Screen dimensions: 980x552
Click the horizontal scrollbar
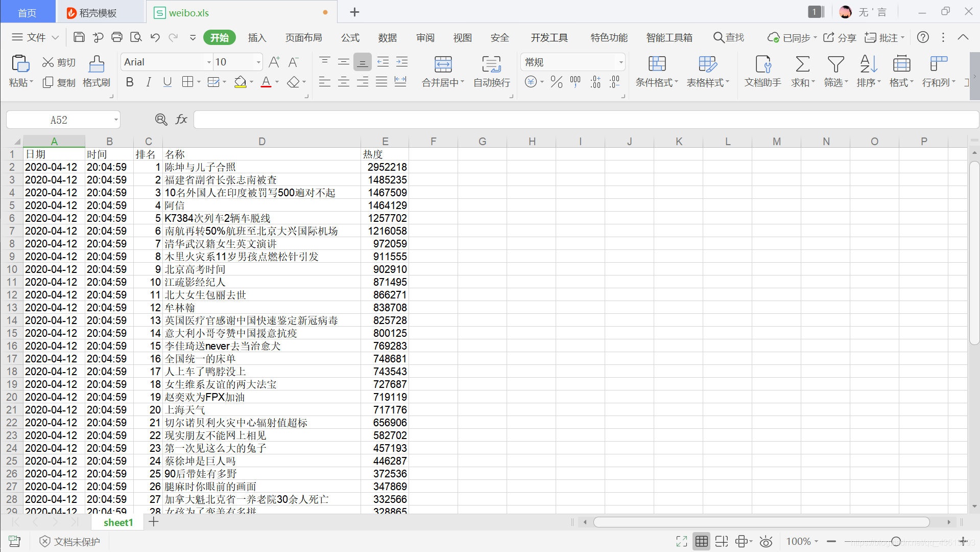pyautogui.click(x=761, y=522)
